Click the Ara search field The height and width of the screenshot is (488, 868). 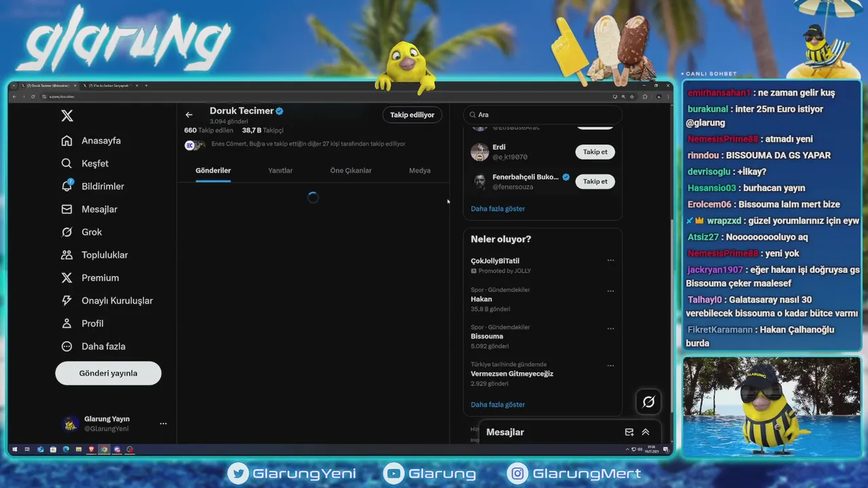[x=542, y=115]
